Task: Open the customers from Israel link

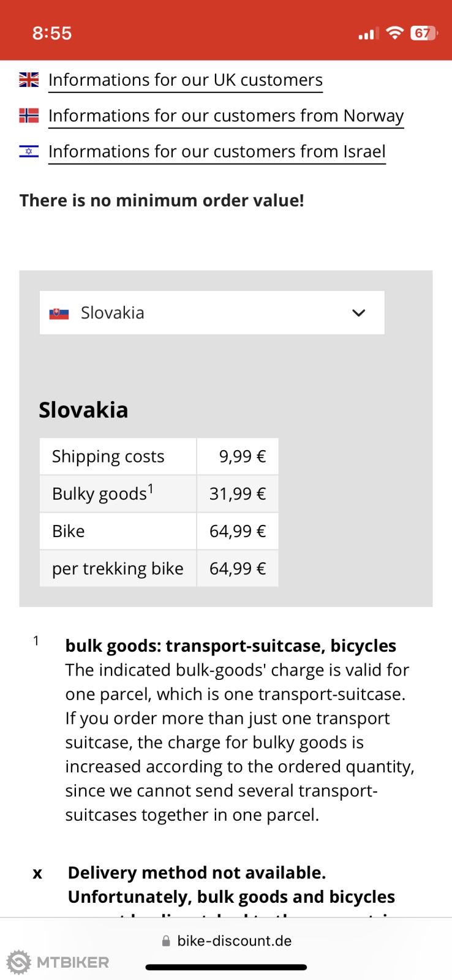Action: coord(217,151)
